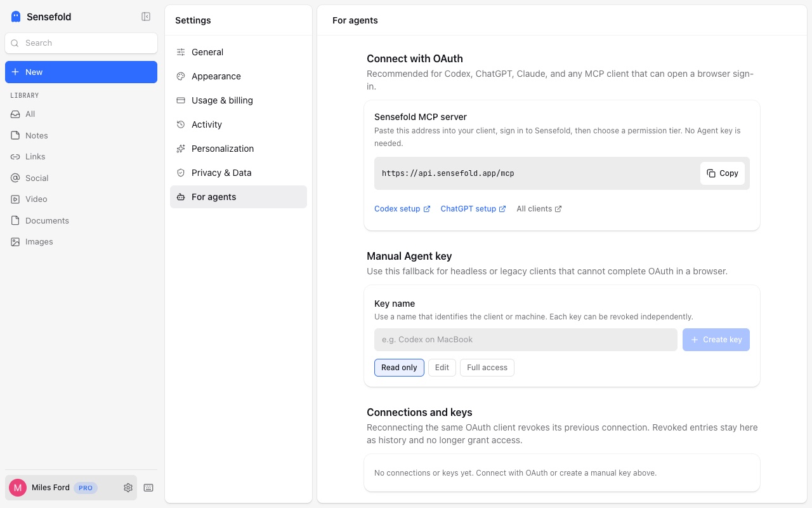Select the Read only permission tier

click(x=399, y=368)
